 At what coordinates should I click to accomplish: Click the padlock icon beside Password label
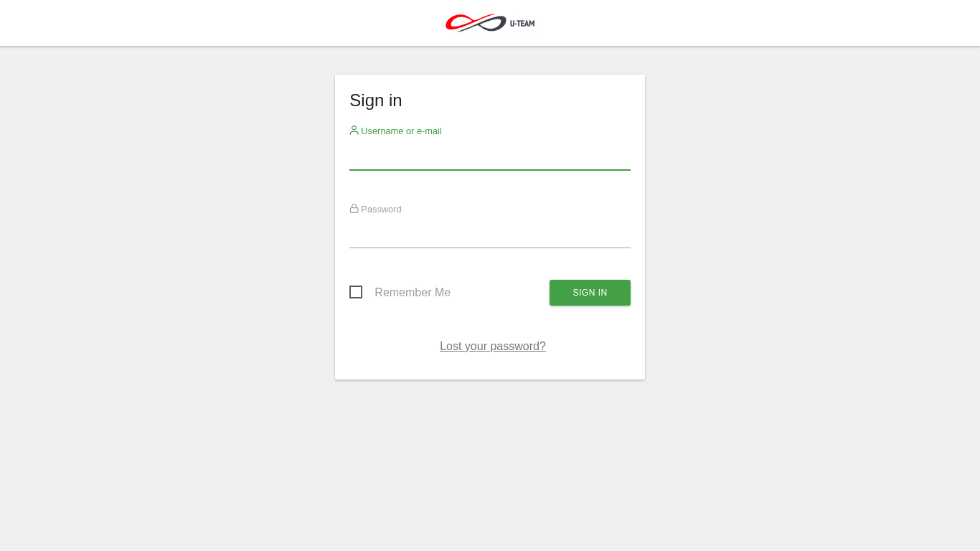(x=354, y=209)
